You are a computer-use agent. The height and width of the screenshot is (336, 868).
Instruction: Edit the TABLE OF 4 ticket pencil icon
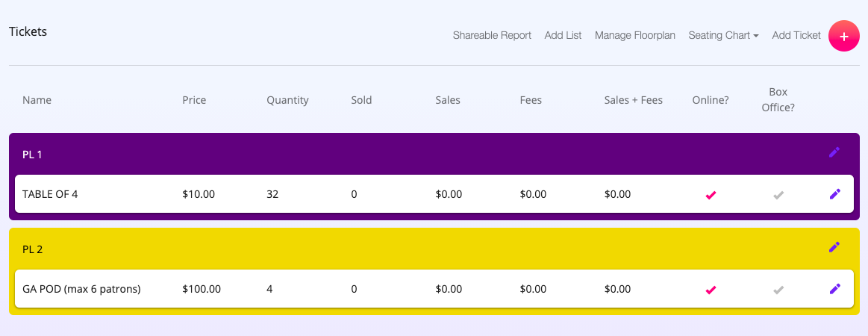(x=834, y=193)
